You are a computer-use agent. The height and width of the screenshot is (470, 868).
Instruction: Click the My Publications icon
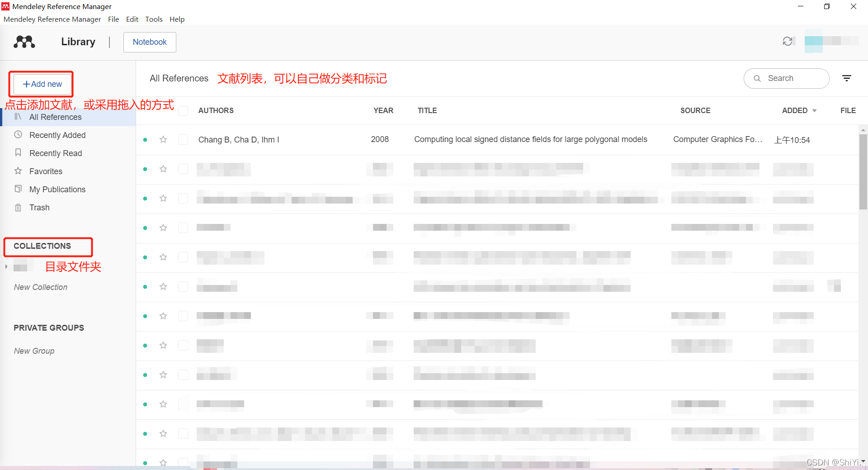18,189
